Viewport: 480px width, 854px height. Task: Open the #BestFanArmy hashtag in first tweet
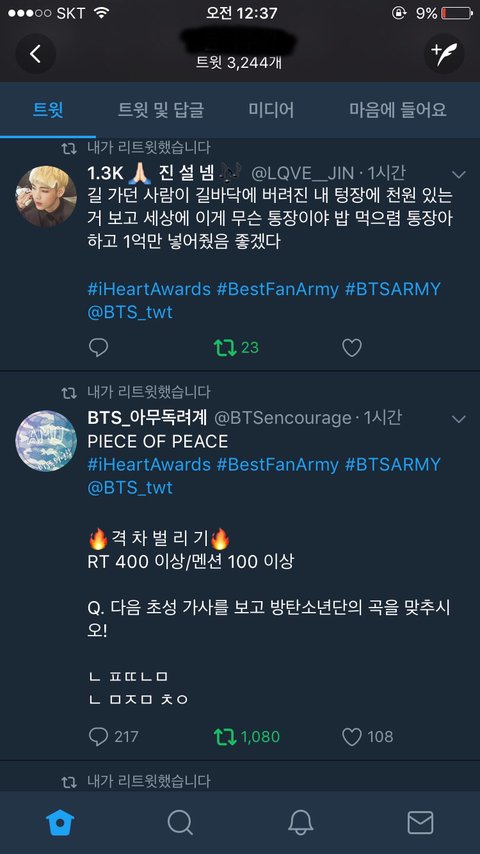pos(278,289)
